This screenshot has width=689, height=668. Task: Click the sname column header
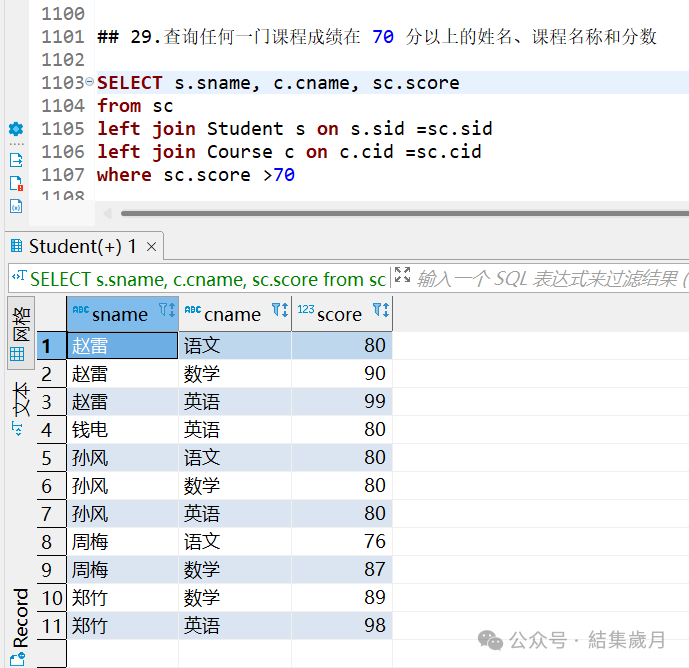[x=122, y=314]
